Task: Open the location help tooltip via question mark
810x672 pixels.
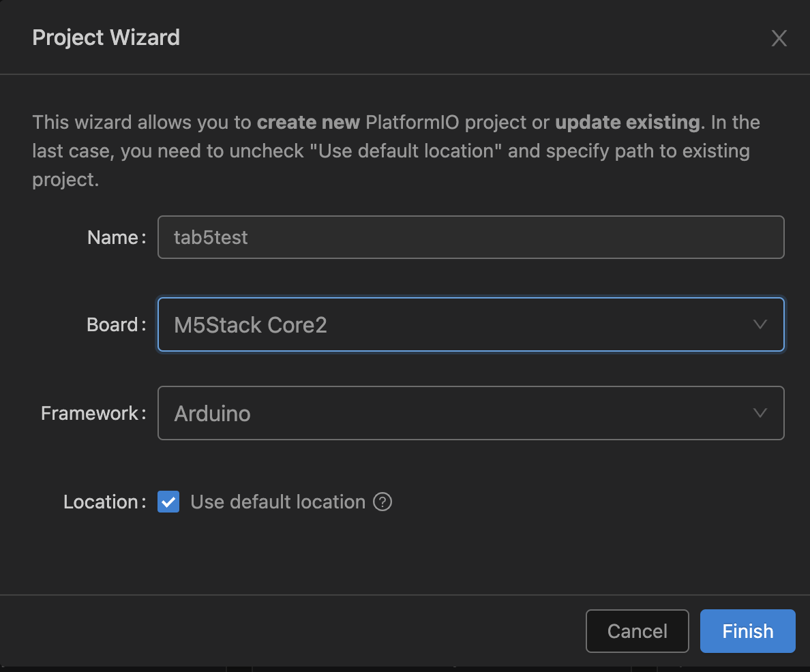Action: (x=382, y=502)
